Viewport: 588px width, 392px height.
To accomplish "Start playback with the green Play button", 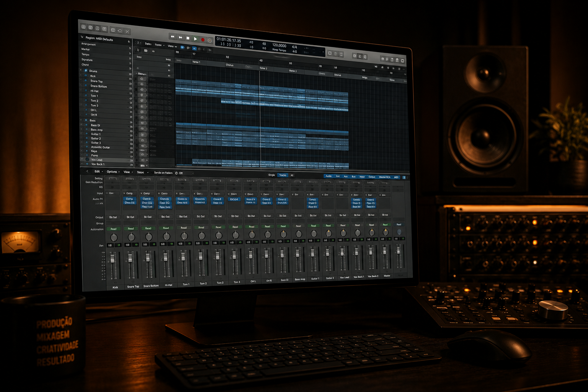I will (x=195, y=39).
